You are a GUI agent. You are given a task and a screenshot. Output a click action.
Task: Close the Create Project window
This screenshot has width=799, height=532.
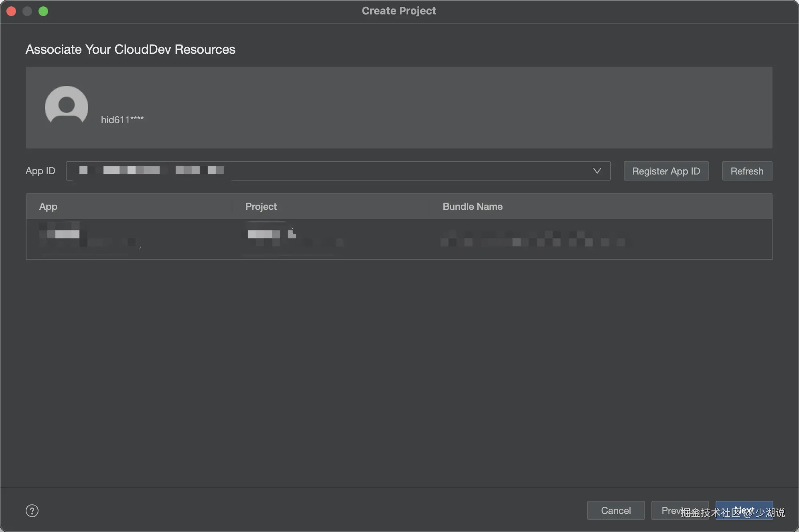11,11
